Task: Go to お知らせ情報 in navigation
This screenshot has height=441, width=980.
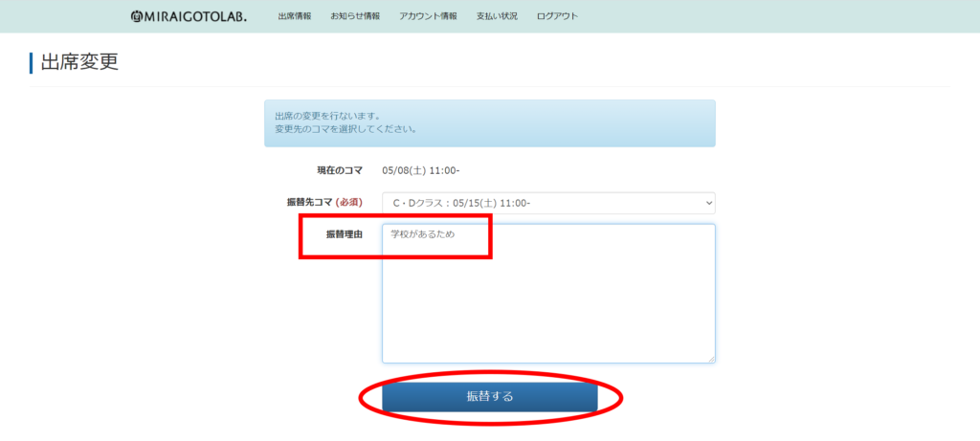Action: [x=355, y=16]
